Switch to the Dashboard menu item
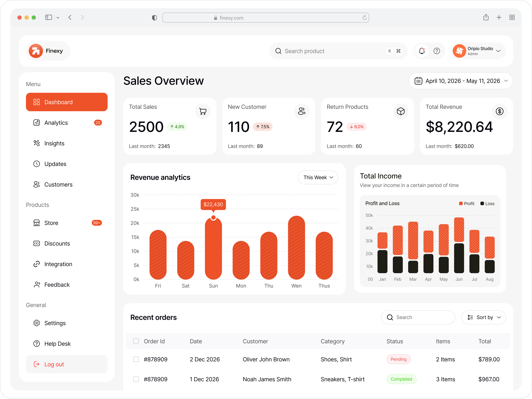Viewport: 532px width, 399px height. tap(58, 102)
